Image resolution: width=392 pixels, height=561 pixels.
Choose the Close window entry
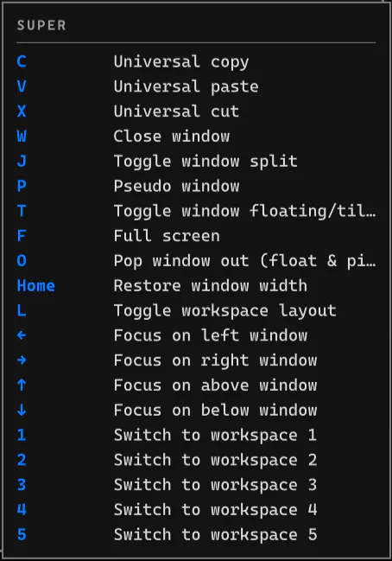tap(172, 137)
